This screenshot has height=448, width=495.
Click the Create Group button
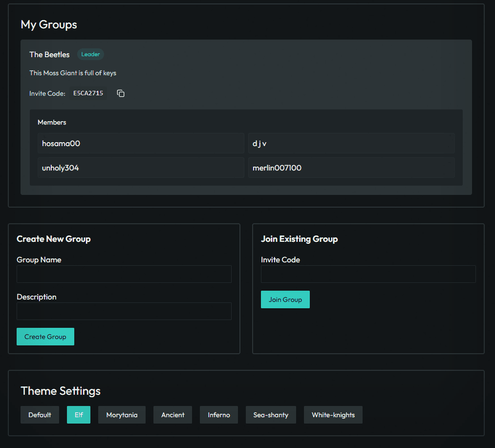pos(45,337)
